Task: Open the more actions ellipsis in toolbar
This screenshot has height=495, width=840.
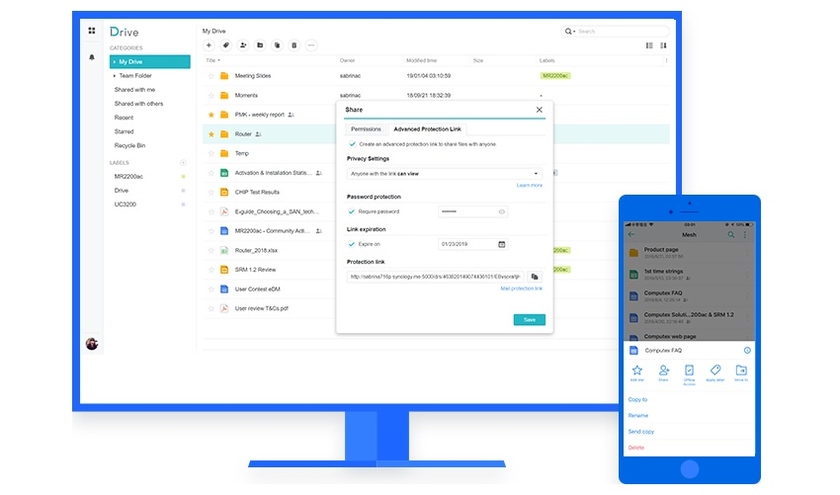Action: [x=311, y=45]
